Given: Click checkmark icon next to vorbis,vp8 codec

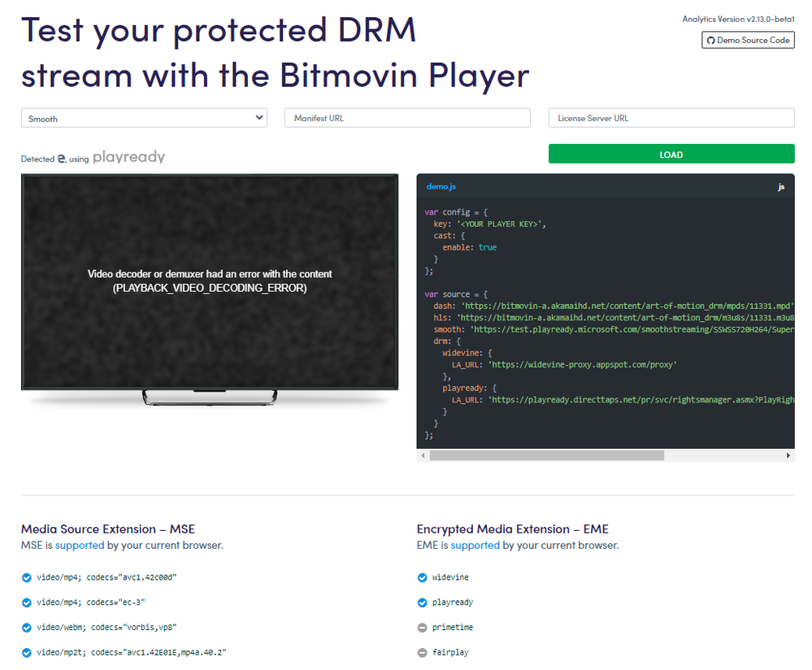Looking at the screenshot, I should click(x=26, y=628).
